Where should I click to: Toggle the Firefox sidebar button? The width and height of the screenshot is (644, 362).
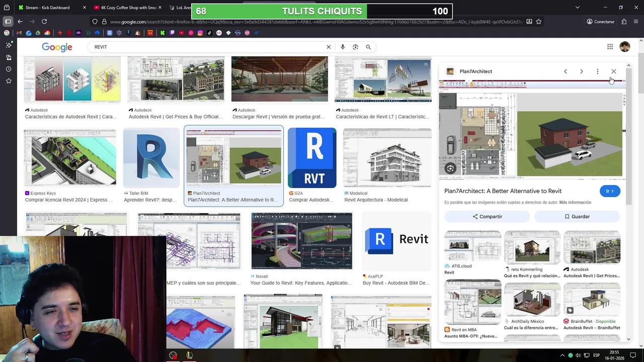8,22
